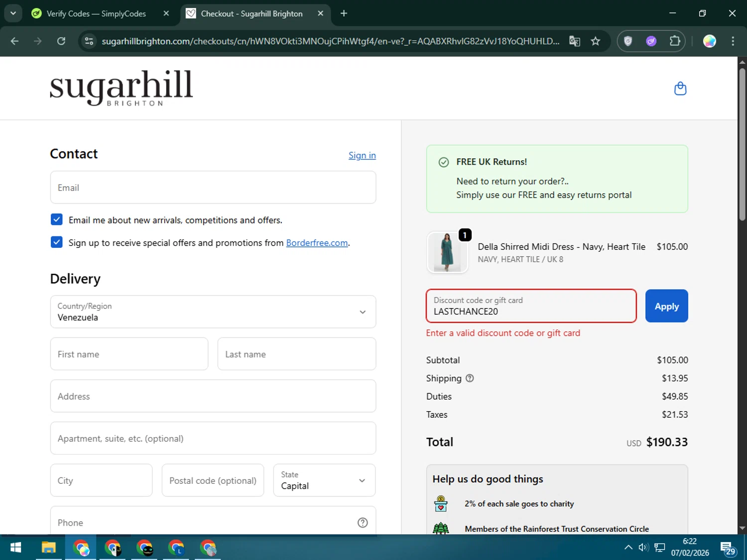This screenshot has width=747, height=560.
Task: Click the sugarhill Brighton logo
Action: tap(121, 88)
